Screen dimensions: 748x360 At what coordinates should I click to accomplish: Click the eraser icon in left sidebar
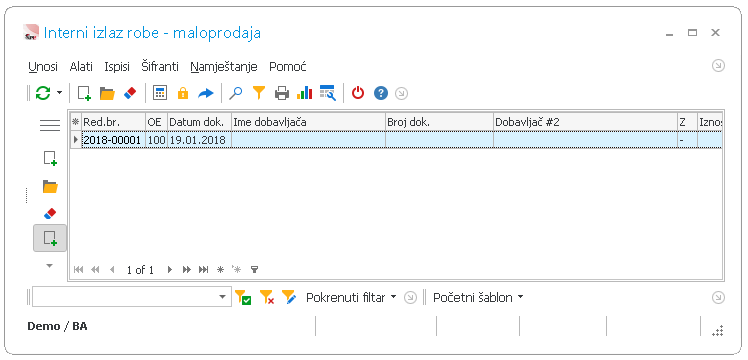pos(50,213)
